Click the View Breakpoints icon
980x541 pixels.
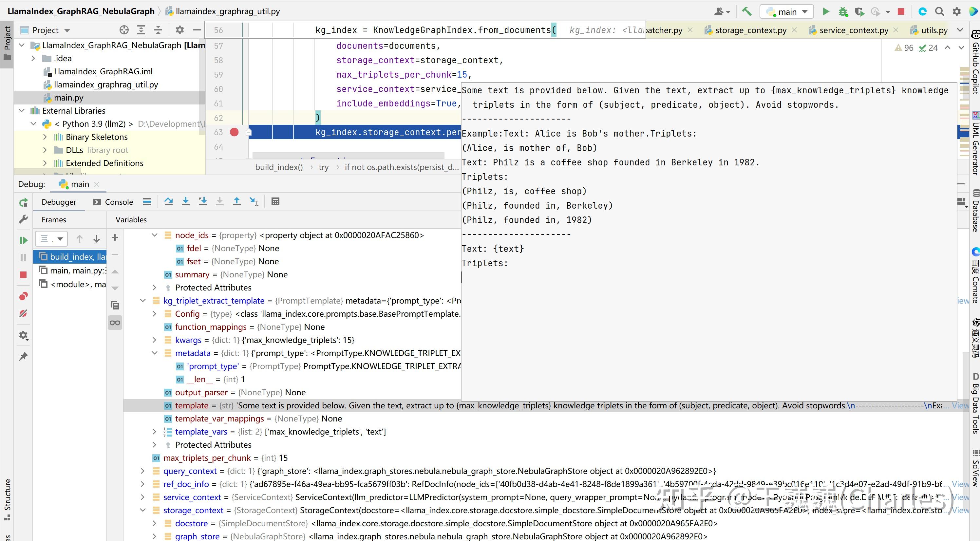[23, 296]
